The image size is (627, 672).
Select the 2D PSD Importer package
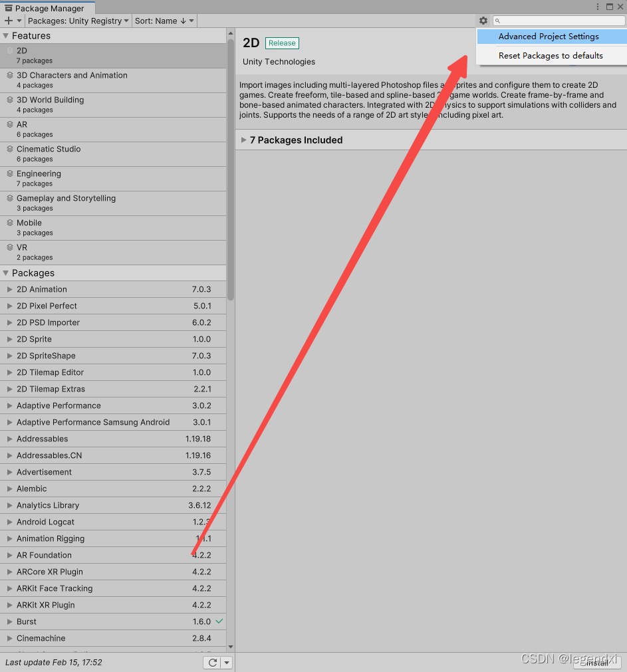[x=113, y=322]
